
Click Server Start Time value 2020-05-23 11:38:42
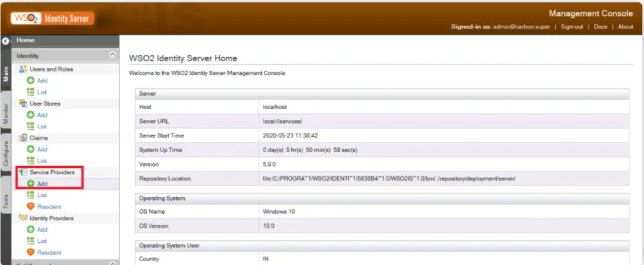coord(289,136)
